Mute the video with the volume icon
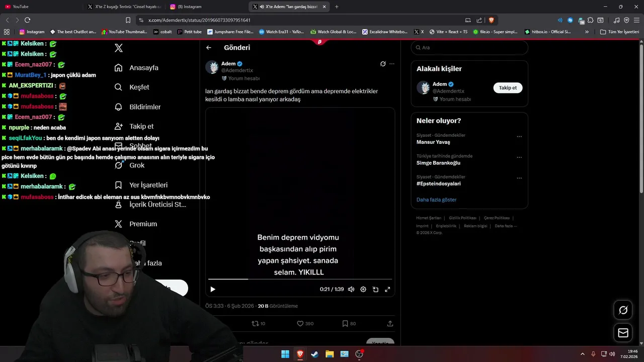The width and height of the screenshot is (644, 362). [351, 289]
